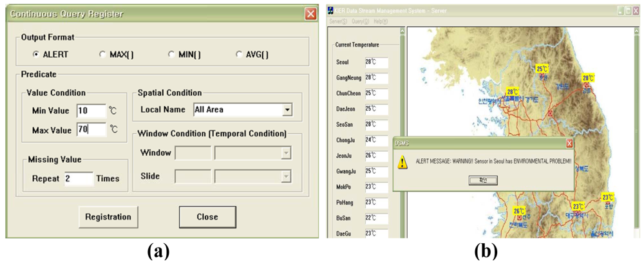The width and height of the screenshot is (644, 267).
Task: Close the Continuous Query Register window
Action: click(x=310, y=14)
